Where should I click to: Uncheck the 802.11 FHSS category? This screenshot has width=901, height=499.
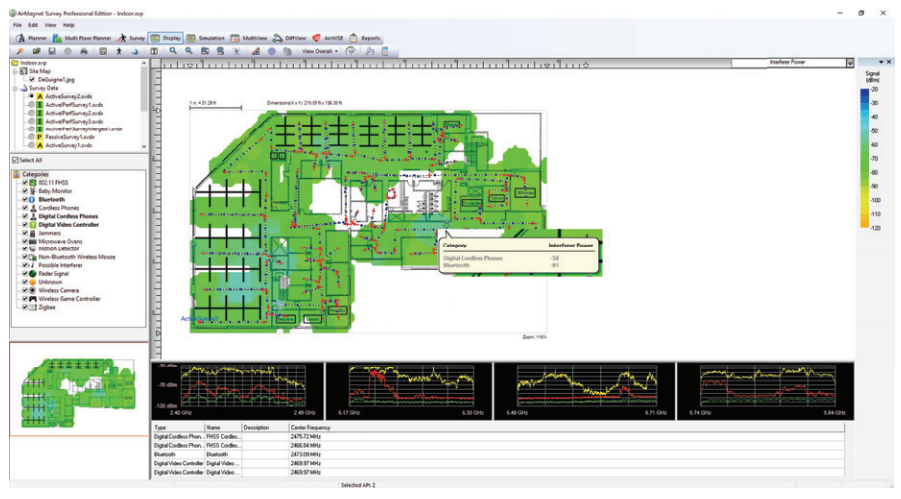click(25, 183)
